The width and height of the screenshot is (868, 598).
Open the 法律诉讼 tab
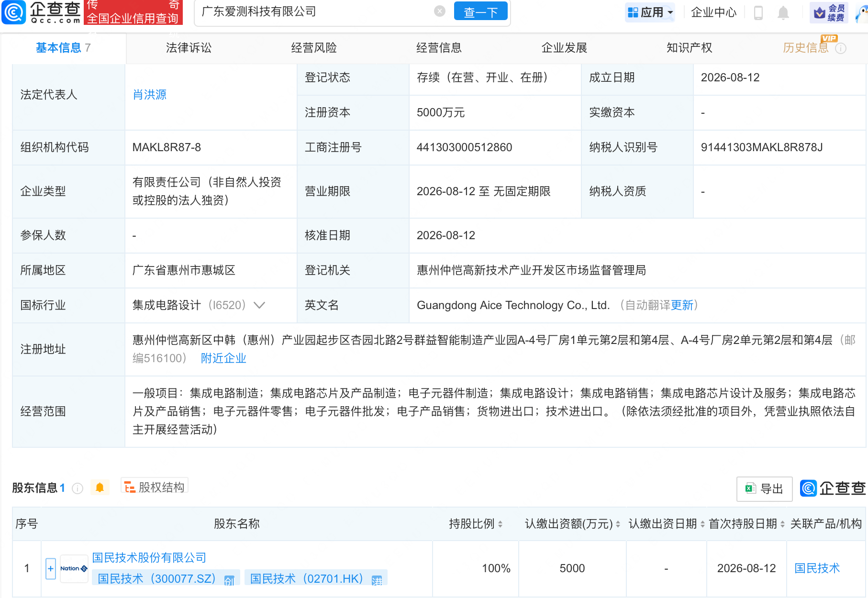189,48
